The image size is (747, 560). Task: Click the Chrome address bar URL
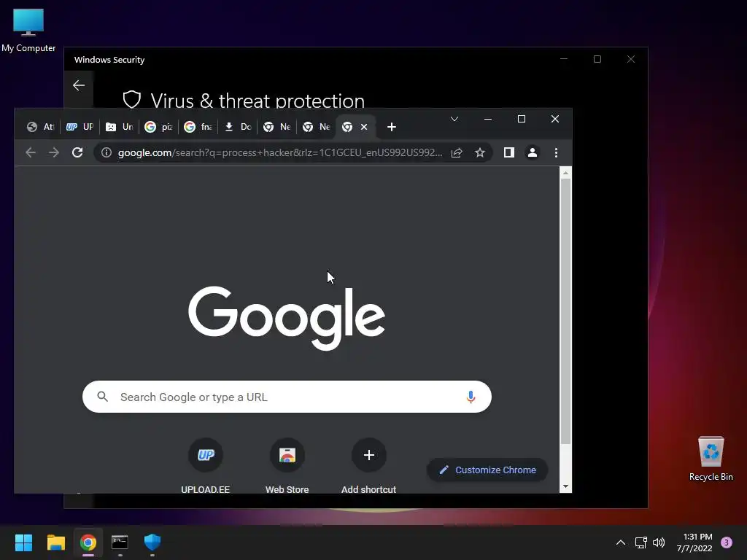[280, 152]
